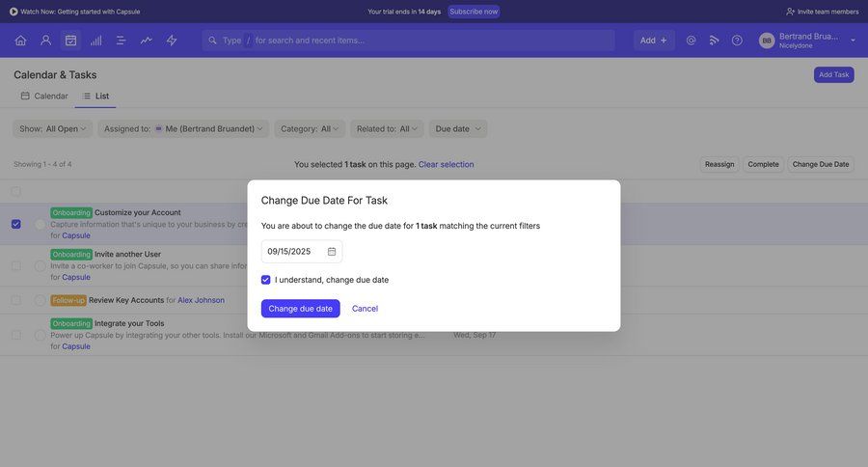Mark Invite another User task complete circle
This screenshot has width=868, height=467.
[40, 266]
